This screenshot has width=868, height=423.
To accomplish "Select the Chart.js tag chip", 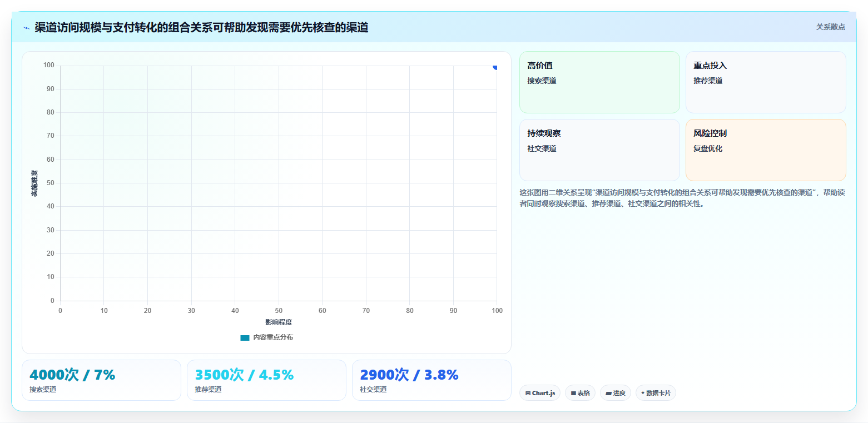I will tap(540, 393).
